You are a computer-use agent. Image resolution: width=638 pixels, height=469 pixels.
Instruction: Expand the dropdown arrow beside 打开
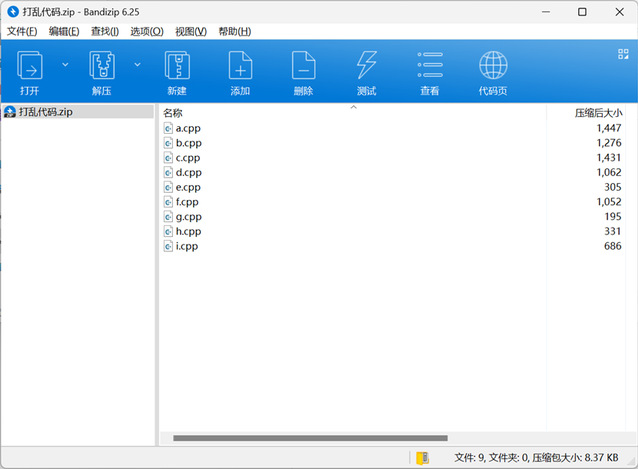pos(65,64)
